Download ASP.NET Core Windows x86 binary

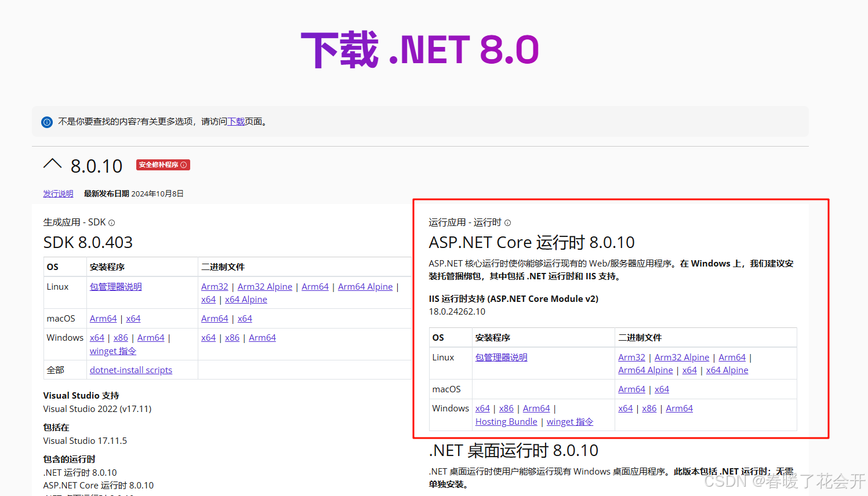pyautogui.click(x=649, y=409)
